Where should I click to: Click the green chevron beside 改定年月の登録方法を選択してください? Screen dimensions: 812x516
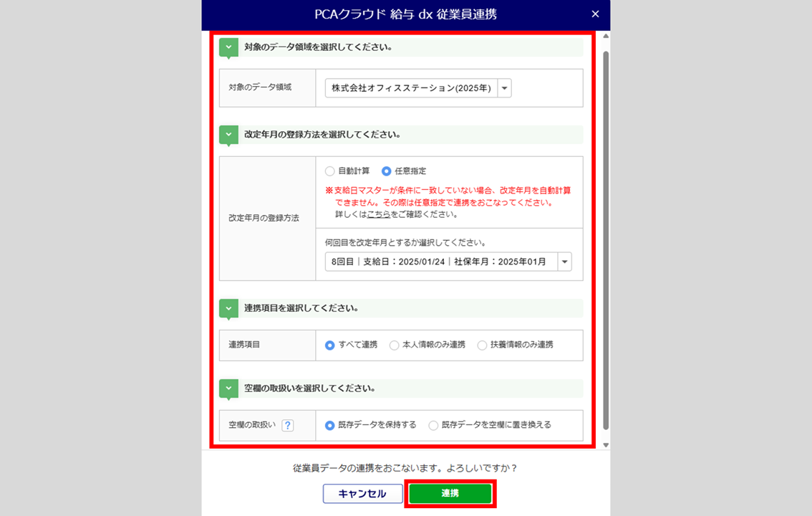[x=228, y=135]
